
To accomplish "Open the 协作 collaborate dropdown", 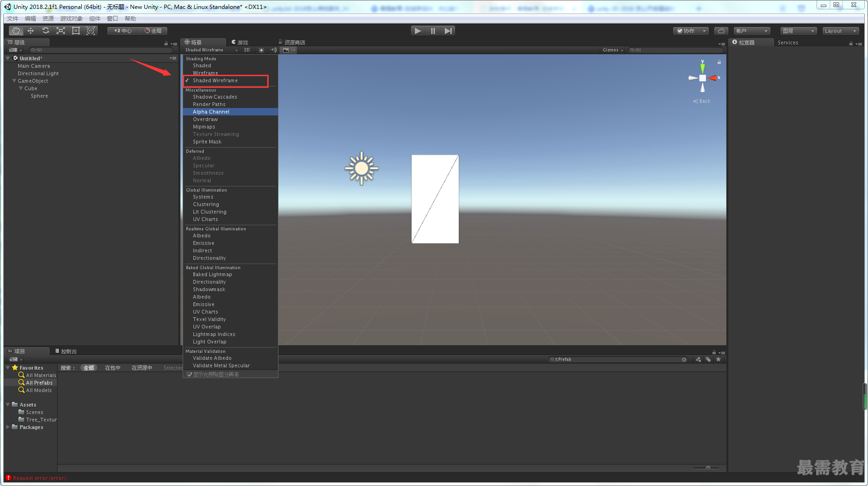I will point(691,31).
